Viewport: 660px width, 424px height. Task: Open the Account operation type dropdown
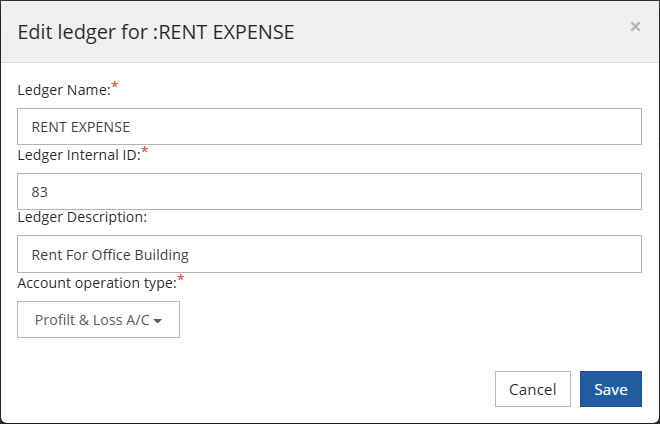(98, 320)
